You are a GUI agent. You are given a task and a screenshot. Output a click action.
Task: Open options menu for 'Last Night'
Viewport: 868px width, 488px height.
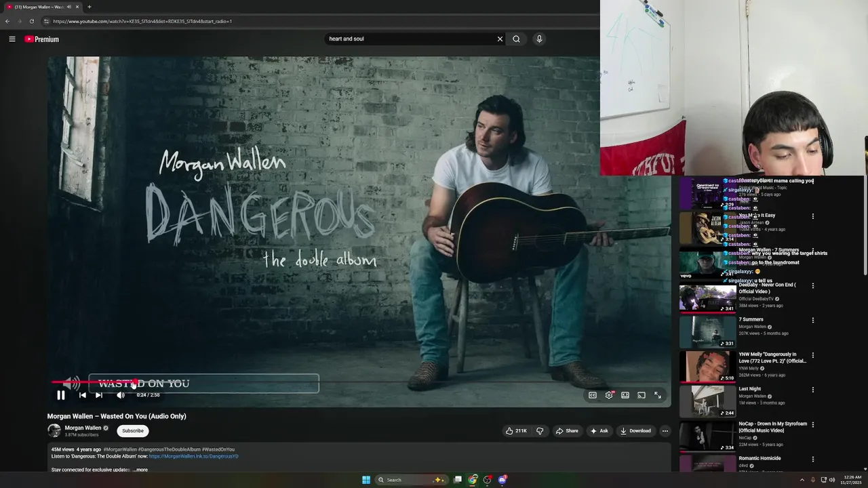pos(812,390)
